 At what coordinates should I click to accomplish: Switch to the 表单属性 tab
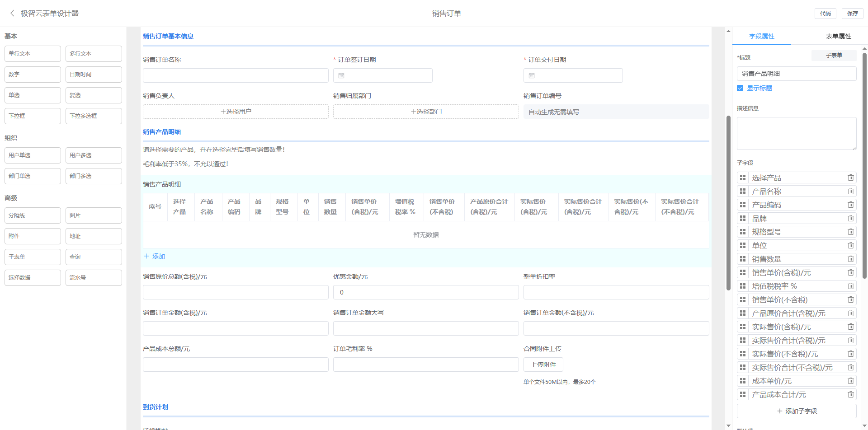coord(838,36)
